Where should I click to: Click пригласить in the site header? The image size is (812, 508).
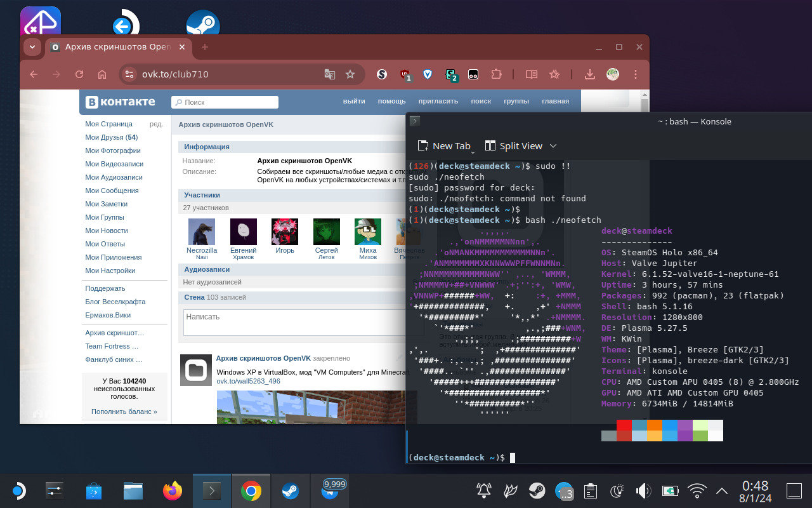pos(438,102)
